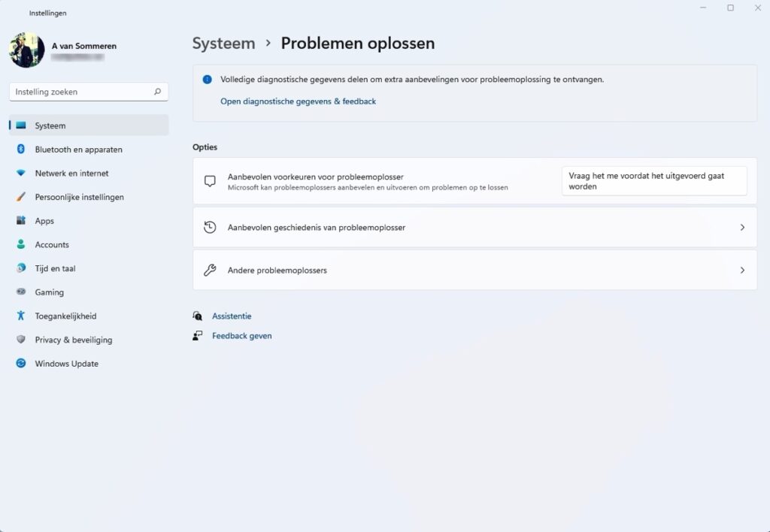This screenshot has height=532, width=770.
Task: Open the A van Sommeren account profile picture
Action: click(x=29, y=51)
